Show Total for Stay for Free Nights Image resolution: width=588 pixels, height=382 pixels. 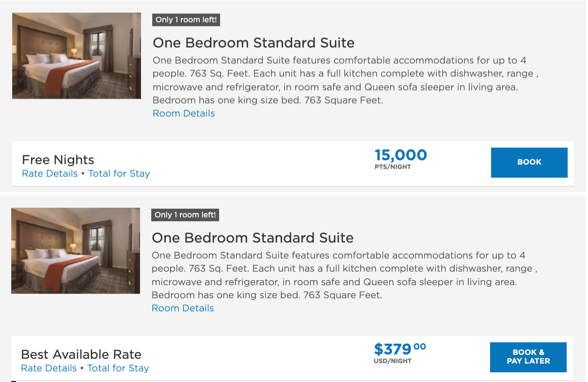pos(119,173)
